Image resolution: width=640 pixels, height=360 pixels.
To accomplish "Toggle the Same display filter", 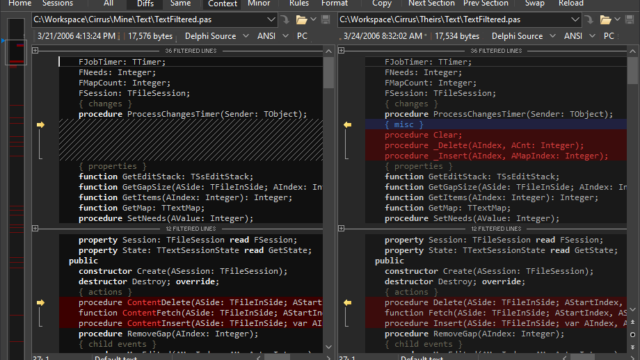I will click(x=180, y=3).
